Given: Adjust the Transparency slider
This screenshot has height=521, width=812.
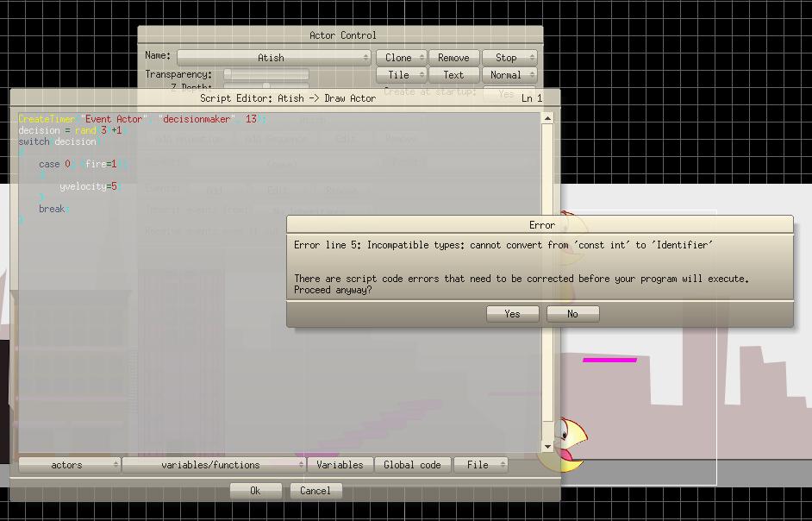Looking at the screenshot, I should pyautogui.click(x=266, y=75).
